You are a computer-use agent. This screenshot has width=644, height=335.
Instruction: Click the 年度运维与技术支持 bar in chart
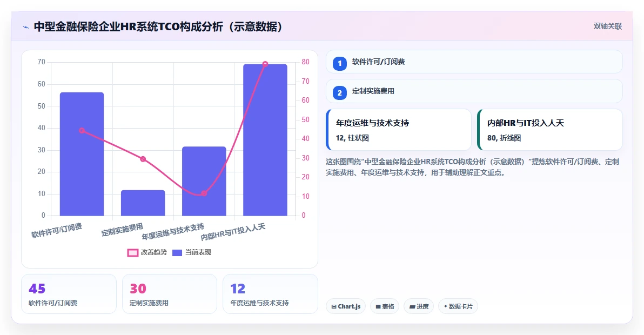[204, 181]
